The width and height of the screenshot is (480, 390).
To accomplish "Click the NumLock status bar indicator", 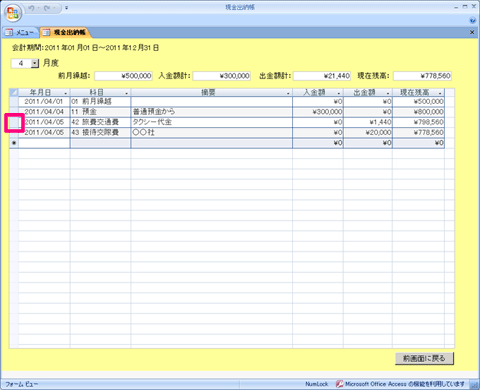I will point(317,384).
